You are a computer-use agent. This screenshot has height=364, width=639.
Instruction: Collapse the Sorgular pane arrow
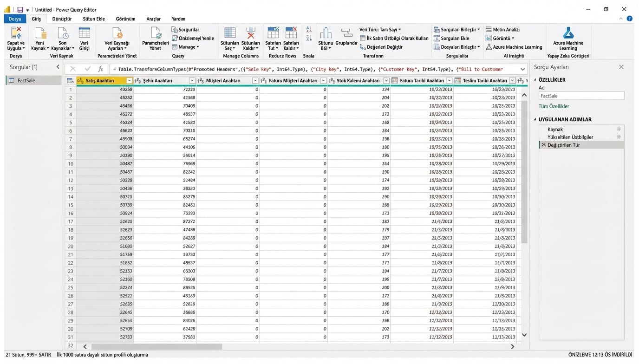coord(58,67)
